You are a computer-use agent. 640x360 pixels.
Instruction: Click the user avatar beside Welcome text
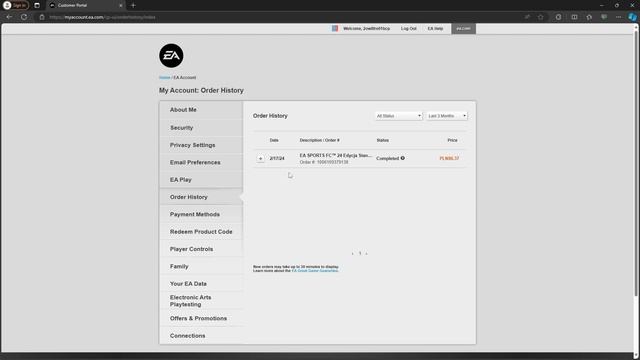[x=335, y=29]
